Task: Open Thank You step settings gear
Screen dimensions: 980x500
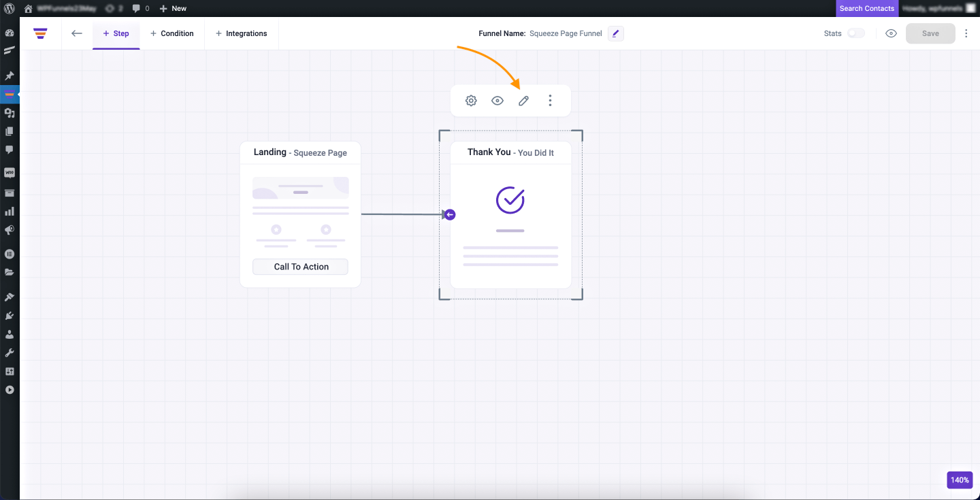Action: click(471, 101)
